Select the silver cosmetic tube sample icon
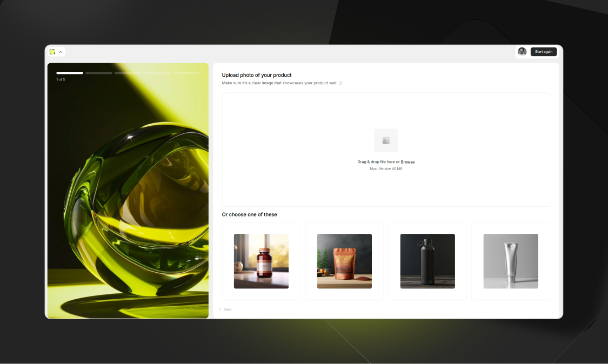The height and width of the screenshot is (364, 608). click(510, 261)
